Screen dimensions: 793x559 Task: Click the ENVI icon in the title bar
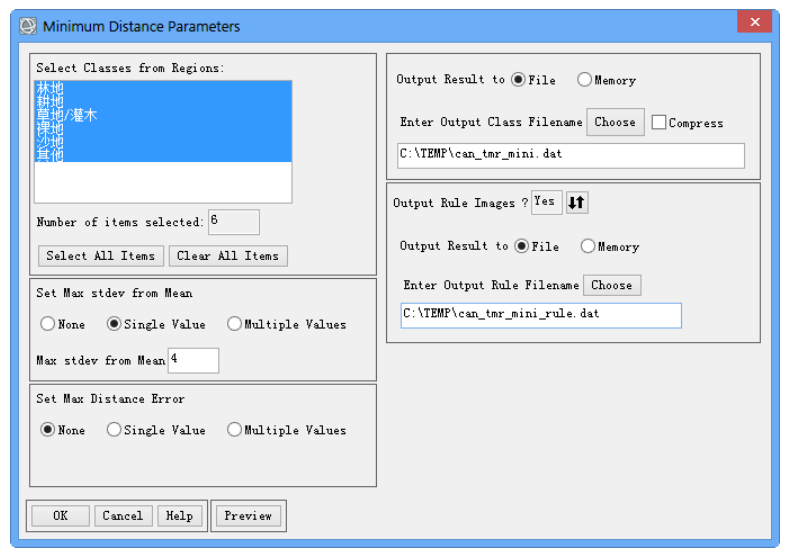[28, 26]
